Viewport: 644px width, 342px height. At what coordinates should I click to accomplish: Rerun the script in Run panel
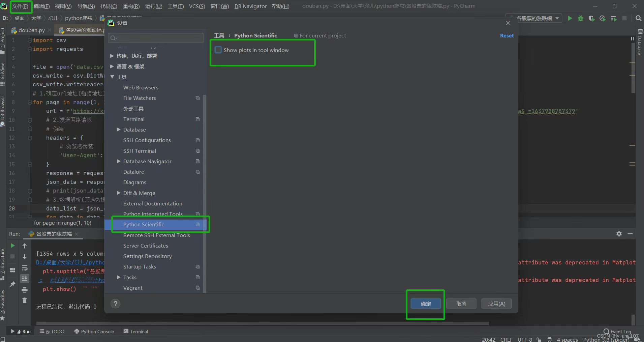[12, 246]
